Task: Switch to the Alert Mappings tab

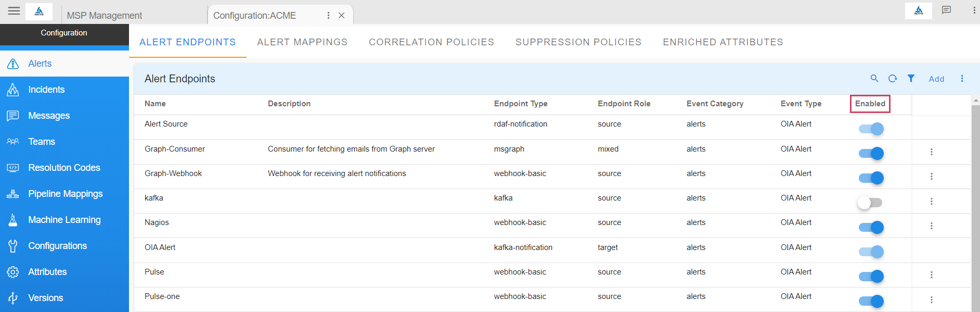Action: tap(302, 42)
